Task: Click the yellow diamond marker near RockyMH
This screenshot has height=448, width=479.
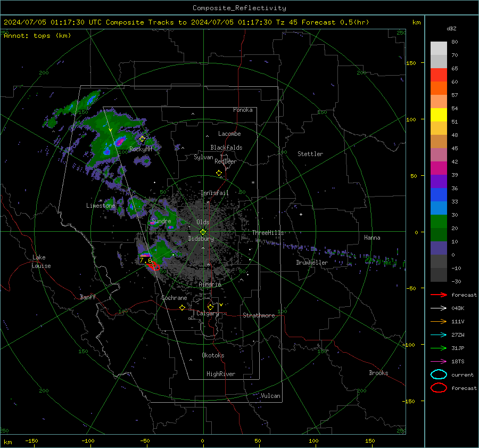Action: pos(142,139)
